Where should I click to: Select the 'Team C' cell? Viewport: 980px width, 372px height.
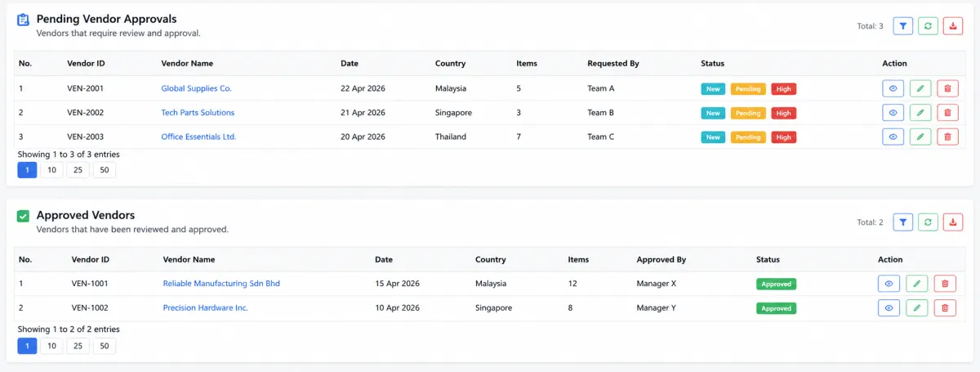tap(601, 137)
